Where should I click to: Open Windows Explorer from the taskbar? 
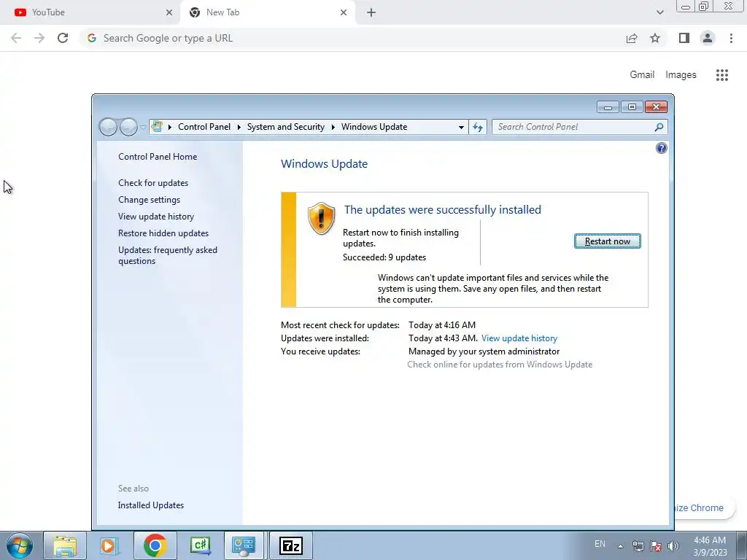(x=65, y=545)
